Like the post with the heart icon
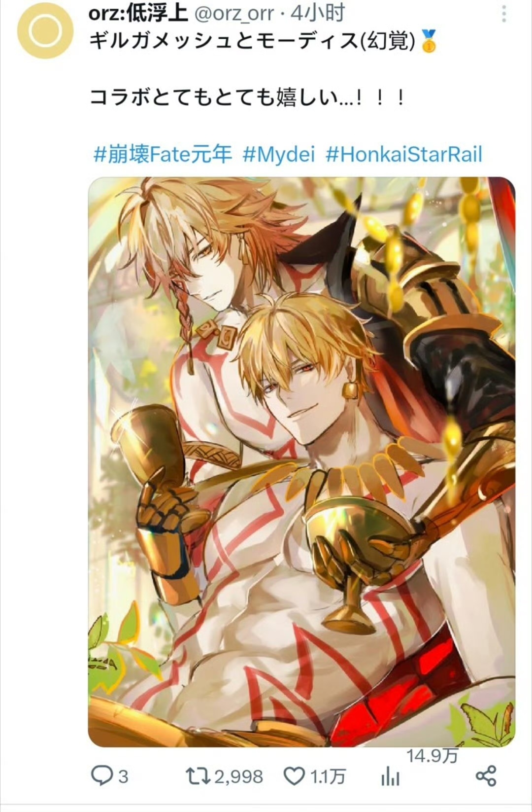Screen dimensions: 532x812 click(x=294, y=777)
